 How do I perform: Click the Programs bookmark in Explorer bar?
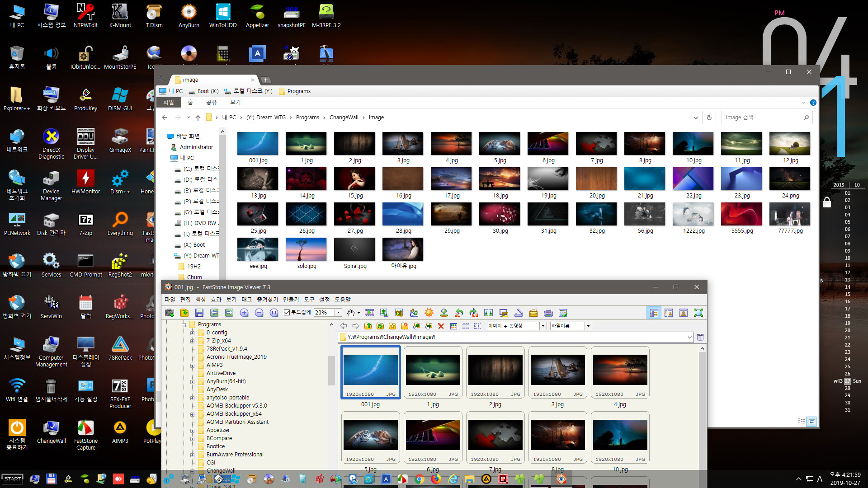point(295,91)
